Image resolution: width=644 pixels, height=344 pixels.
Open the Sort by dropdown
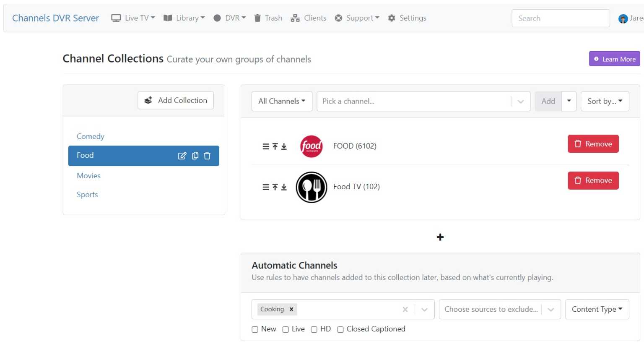(605, 101)
